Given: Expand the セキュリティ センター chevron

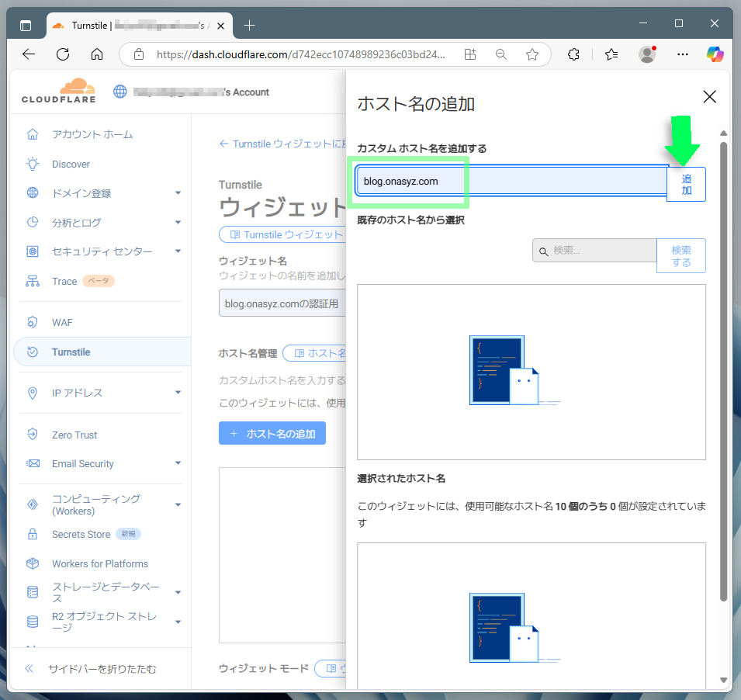Looking at the screenshot, I should click(x=178, y=251).
